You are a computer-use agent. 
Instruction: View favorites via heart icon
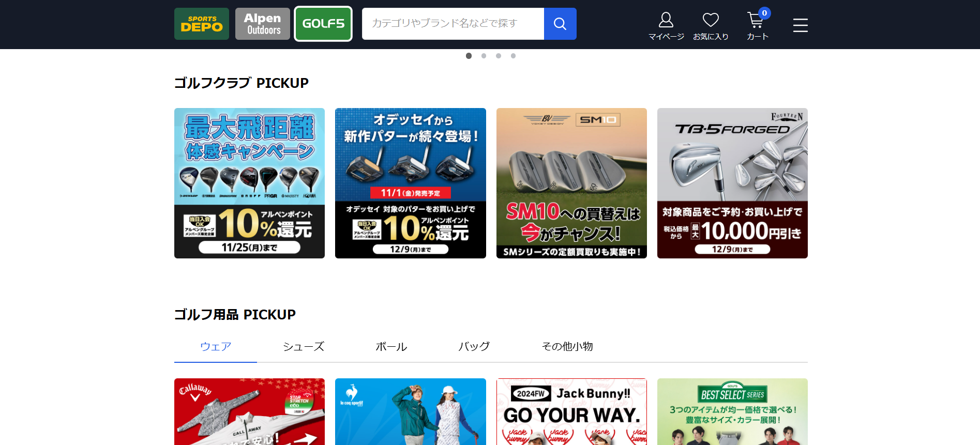[711, 26]
